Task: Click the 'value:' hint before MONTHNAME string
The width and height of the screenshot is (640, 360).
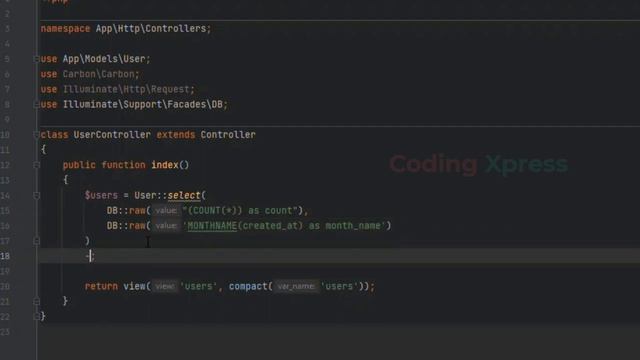Action: click(166, 226)
